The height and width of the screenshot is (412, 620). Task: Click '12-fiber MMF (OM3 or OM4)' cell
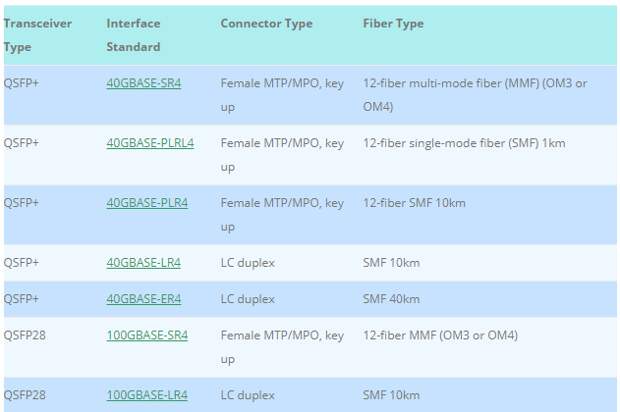(x=440, y=335)
